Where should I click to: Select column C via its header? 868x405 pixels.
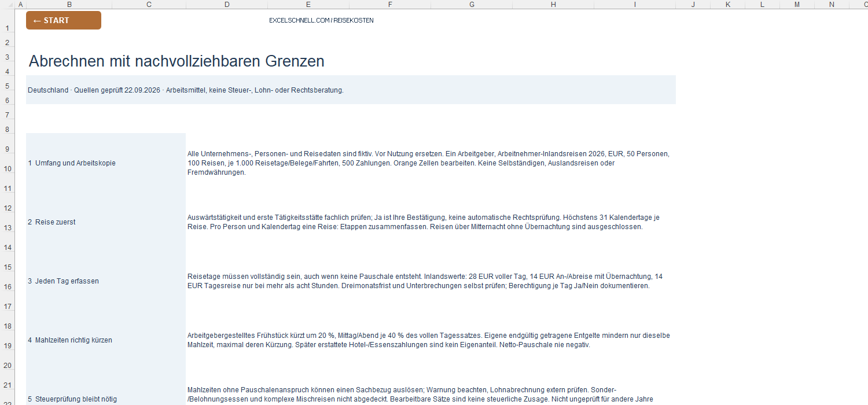149,5
